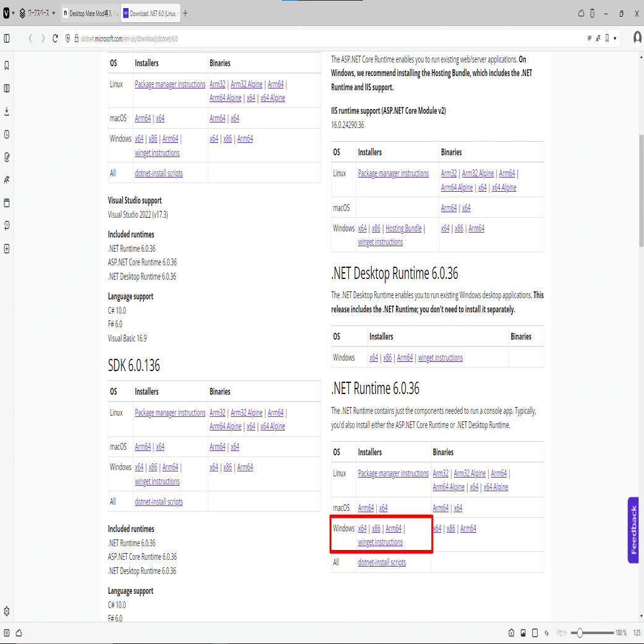Click the IIS version 16.0.24290.36 text

click(348, 125)
